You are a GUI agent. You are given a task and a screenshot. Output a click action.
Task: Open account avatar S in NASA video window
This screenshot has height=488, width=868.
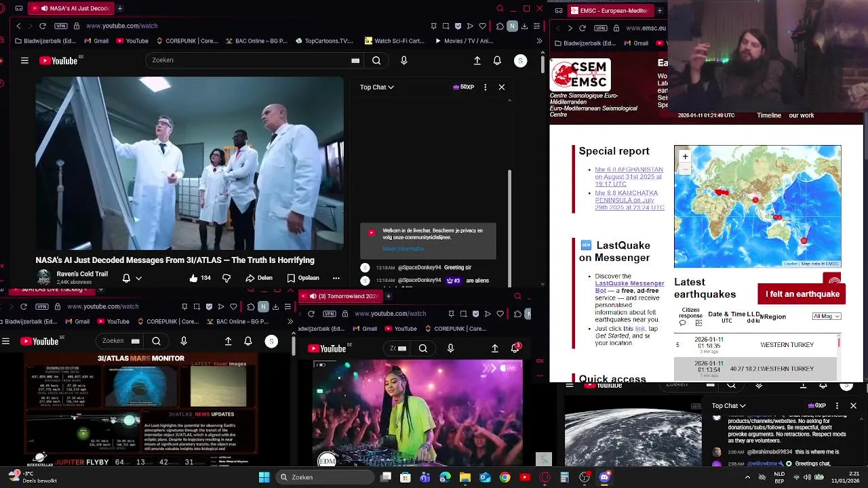click(x=520, y=60)
